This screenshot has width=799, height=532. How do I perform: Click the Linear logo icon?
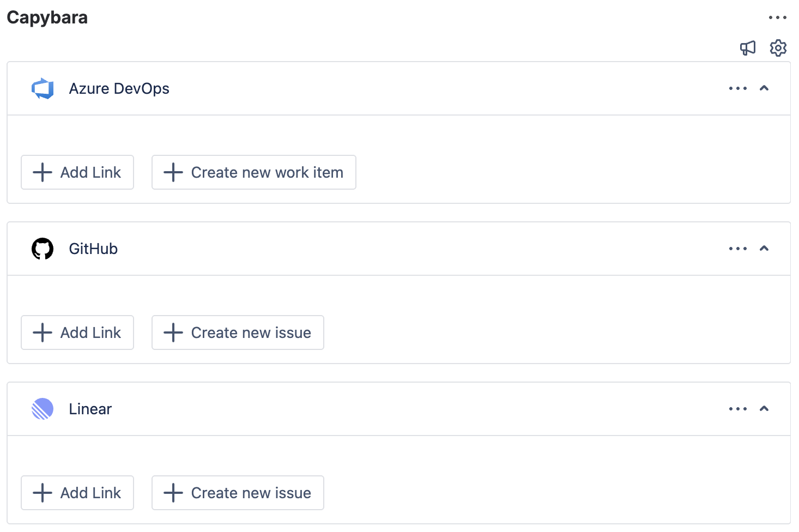(x=43, y=409)
